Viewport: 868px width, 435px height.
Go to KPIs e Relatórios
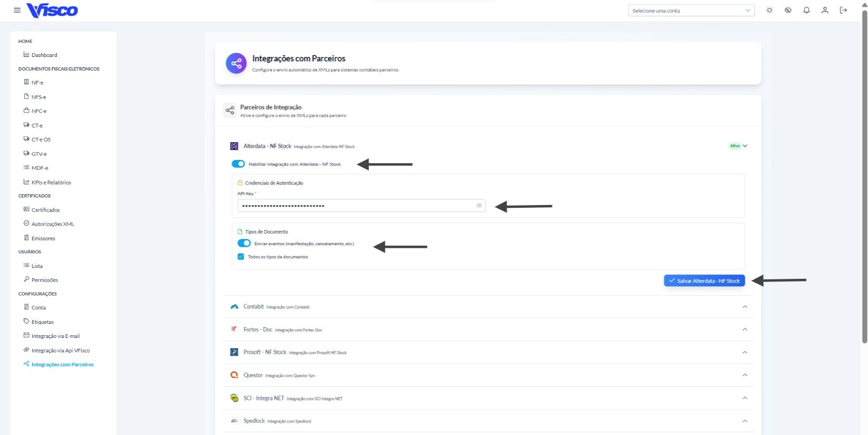51,182
